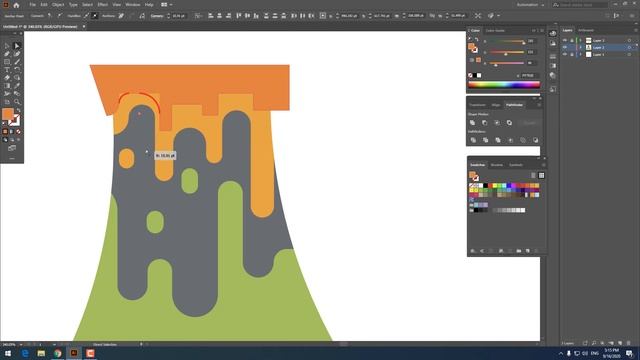Viewport: 640px width, 360px height.
Task: Open Swatch Libraries menu icon
Action: click(x=473, y=251)
